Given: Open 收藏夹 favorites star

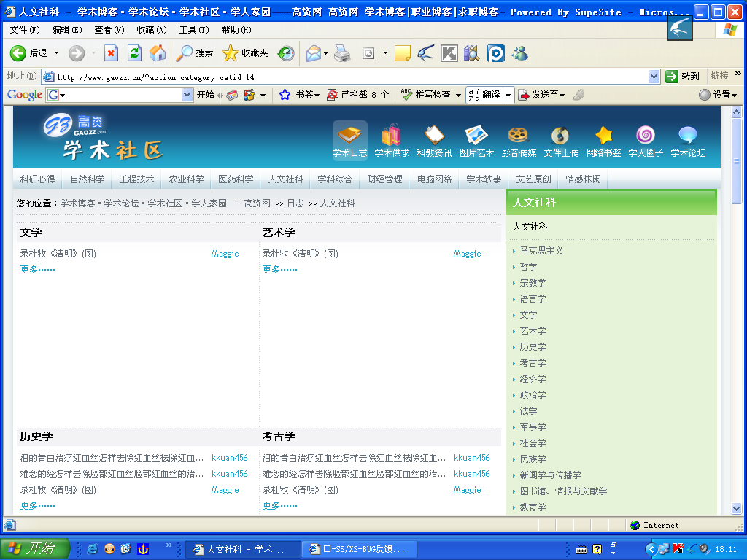Looking at the screenshot, I should click(x=245, y=52).
